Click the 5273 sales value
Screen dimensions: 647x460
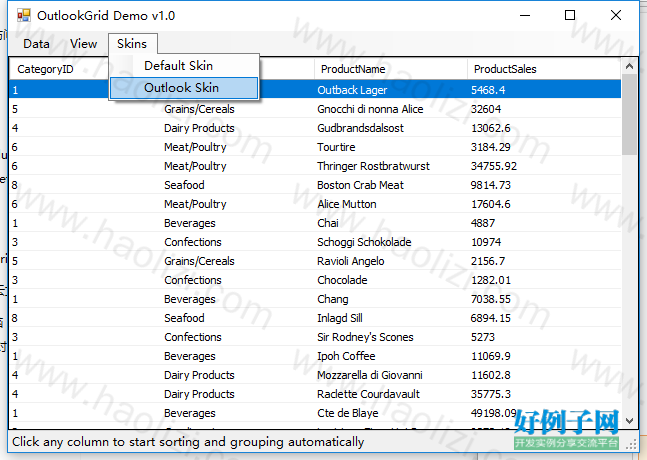tap(483, 337)
